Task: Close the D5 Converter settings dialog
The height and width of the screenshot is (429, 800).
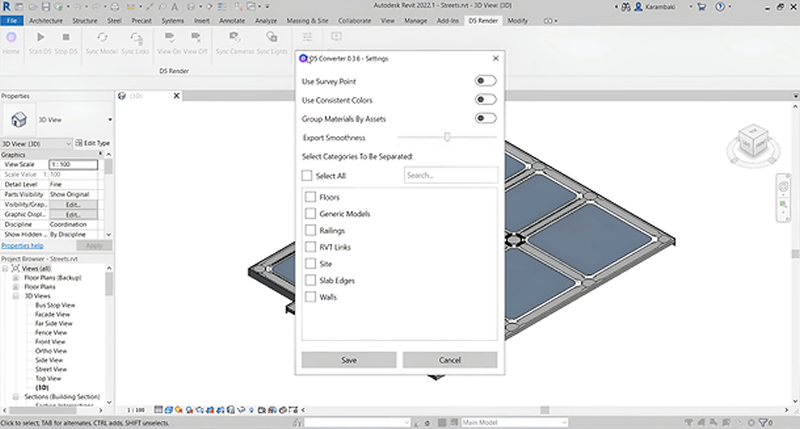Action: pyautogui.click(x=495, y=58)
